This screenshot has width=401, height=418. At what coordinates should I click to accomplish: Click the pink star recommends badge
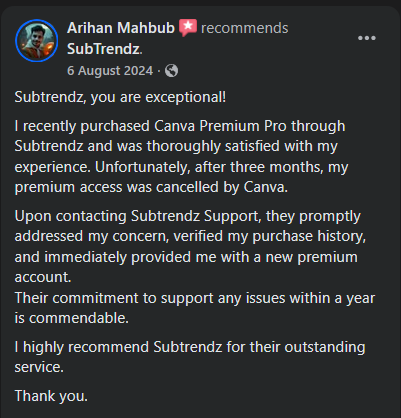188,27
